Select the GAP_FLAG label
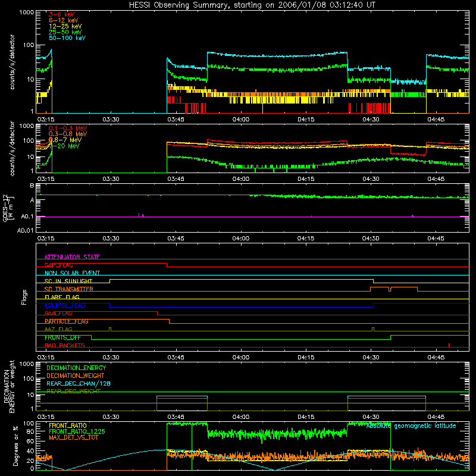The height and width of the screenshot is (476, 476). tap(58, 265)
